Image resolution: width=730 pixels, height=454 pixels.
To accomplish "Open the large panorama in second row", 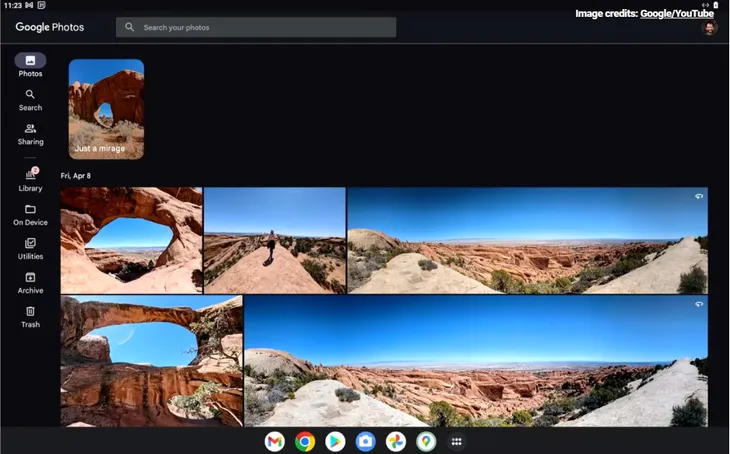I will [476, 361].
